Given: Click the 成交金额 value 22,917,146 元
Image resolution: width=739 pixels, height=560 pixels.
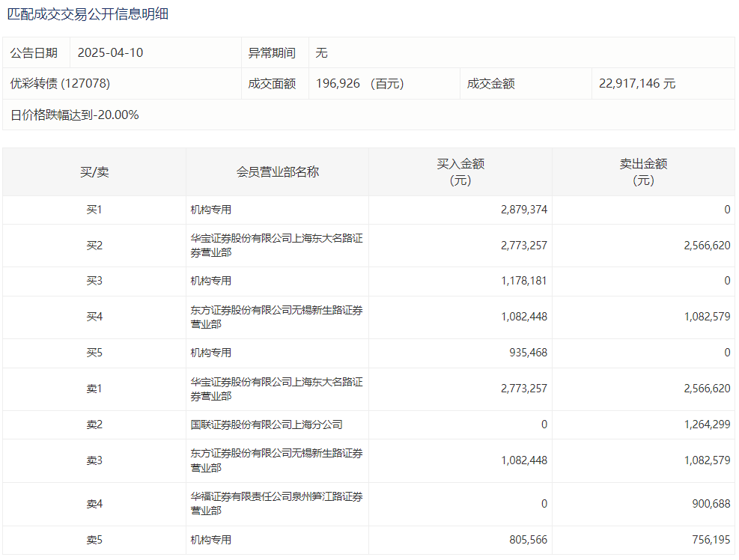Looking at the screenshot, I should [636, 84].
